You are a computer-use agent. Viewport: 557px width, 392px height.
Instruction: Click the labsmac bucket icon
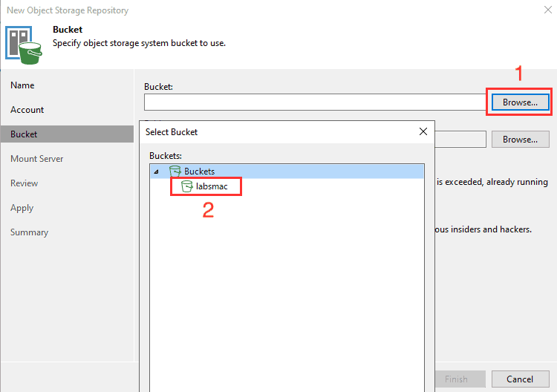187,186
